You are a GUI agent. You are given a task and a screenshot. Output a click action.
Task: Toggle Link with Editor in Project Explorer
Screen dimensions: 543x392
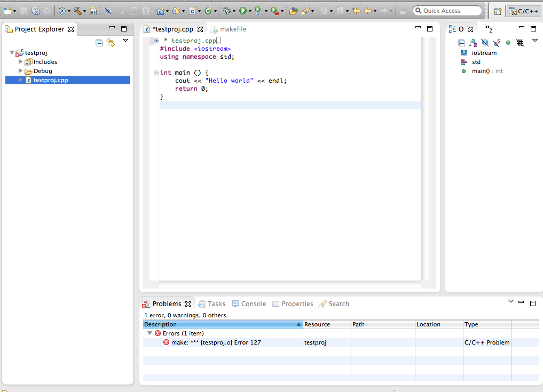[111, 43]
